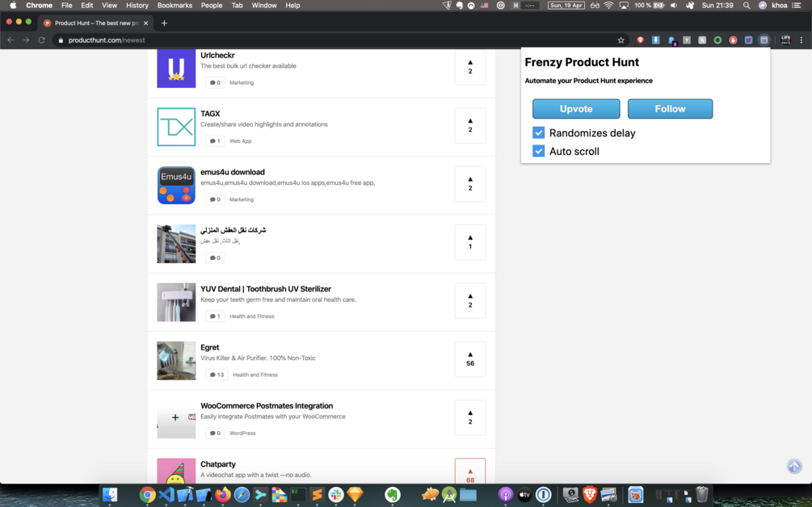This screenshot has width=812, height=507.
Task: Upvote the Egret product with 56 votes
Action: [x=470, y=359]
